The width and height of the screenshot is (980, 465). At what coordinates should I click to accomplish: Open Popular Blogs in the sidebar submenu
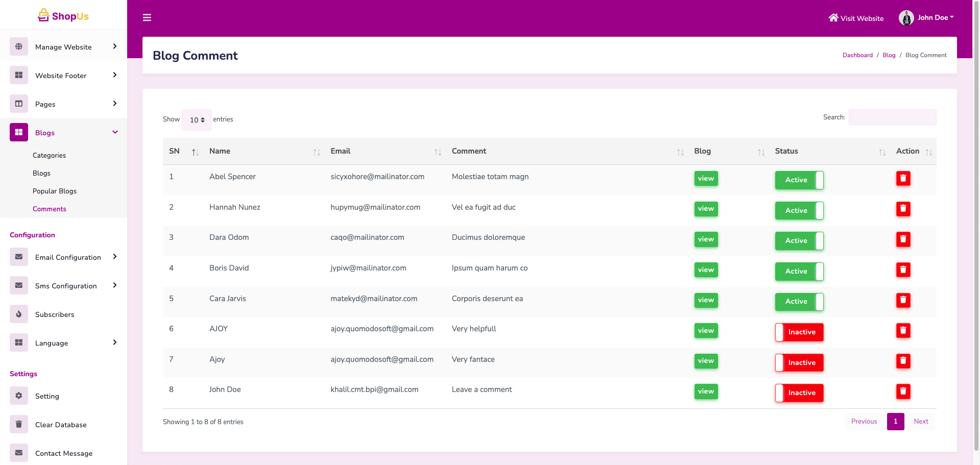coord(55,191)
